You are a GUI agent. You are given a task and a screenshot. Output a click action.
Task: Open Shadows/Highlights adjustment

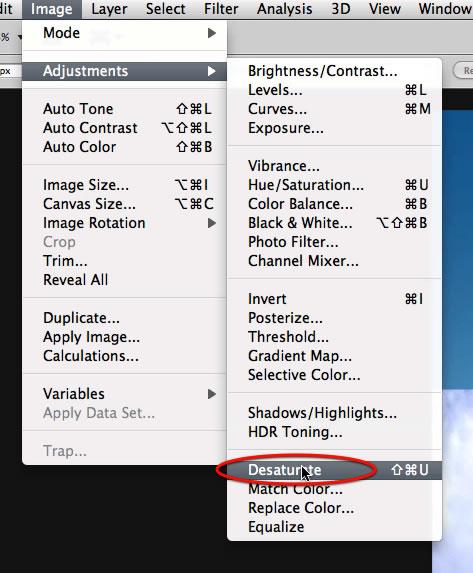pyautogui.click(x=334, y=413)
